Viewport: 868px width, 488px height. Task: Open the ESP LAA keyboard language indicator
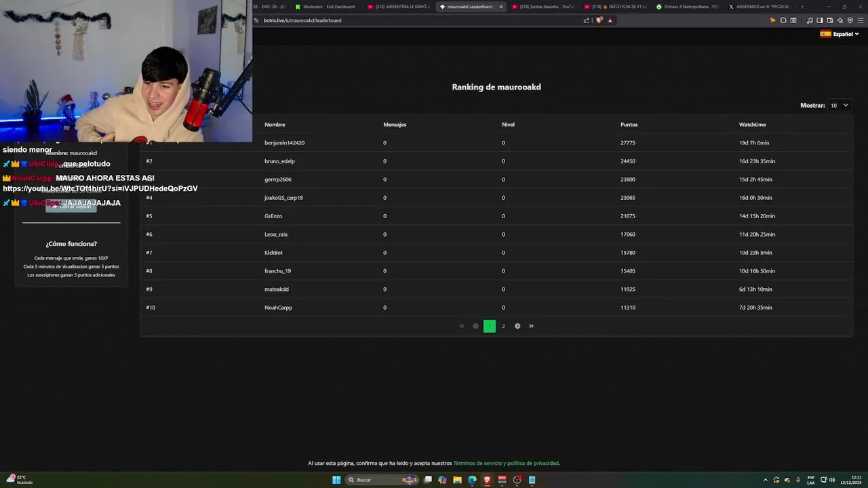click(811, 480)
